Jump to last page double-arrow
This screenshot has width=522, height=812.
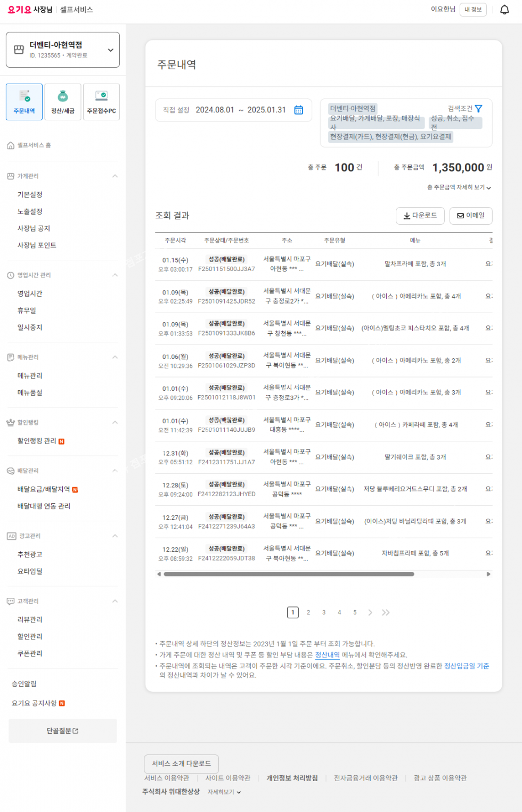(x=386, y=612)
